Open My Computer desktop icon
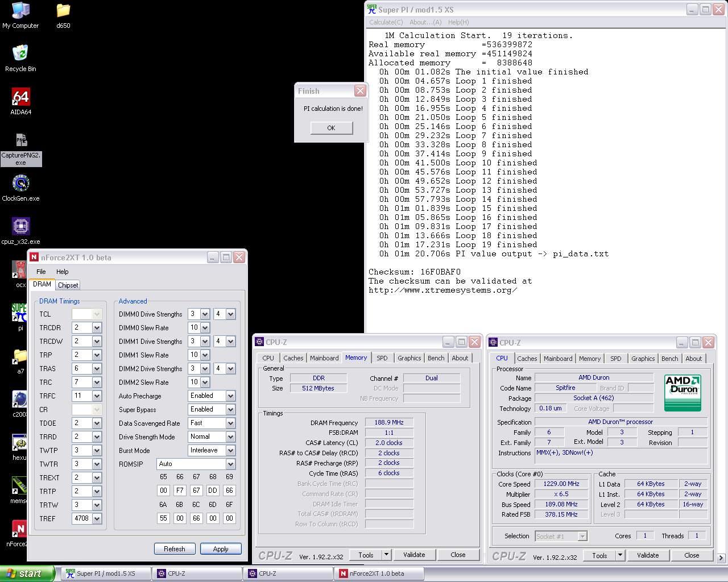This screenshot has height=582, width=728. [20, 16]
